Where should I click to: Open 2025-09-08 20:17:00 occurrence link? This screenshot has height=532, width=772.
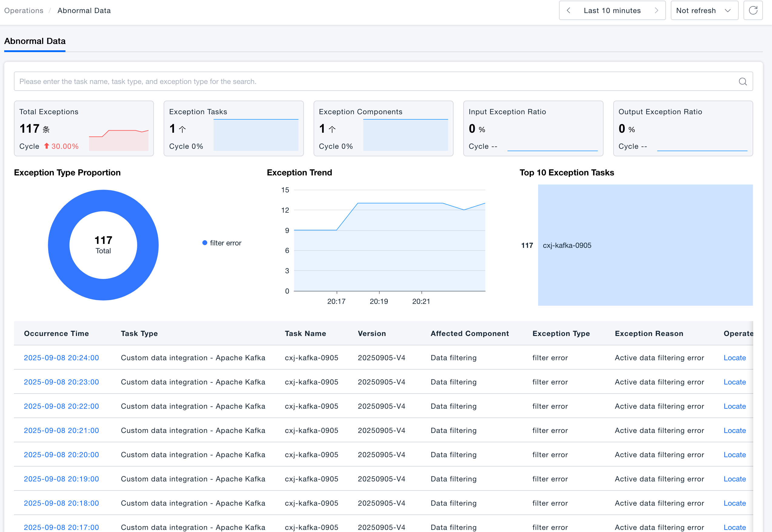61,527
